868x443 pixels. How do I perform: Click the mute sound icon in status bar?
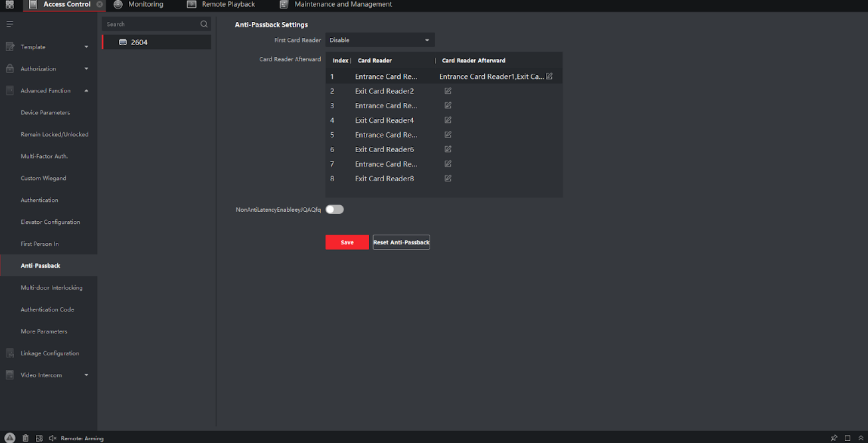coord(52,438)
